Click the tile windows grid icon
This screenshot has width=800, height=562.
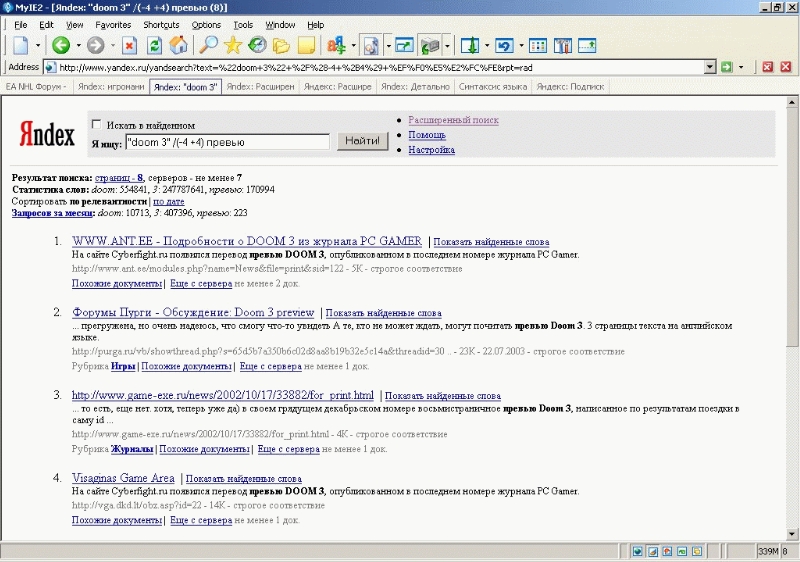538,45
